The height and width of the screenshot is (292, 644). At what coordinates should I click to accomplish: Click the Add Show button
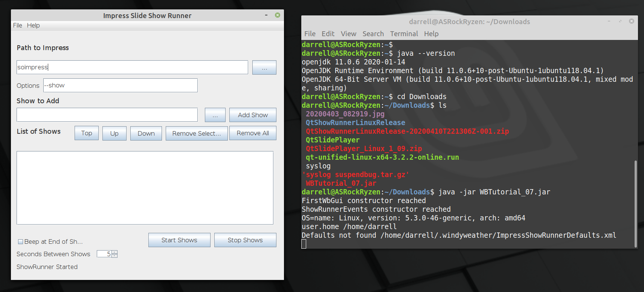253,115
